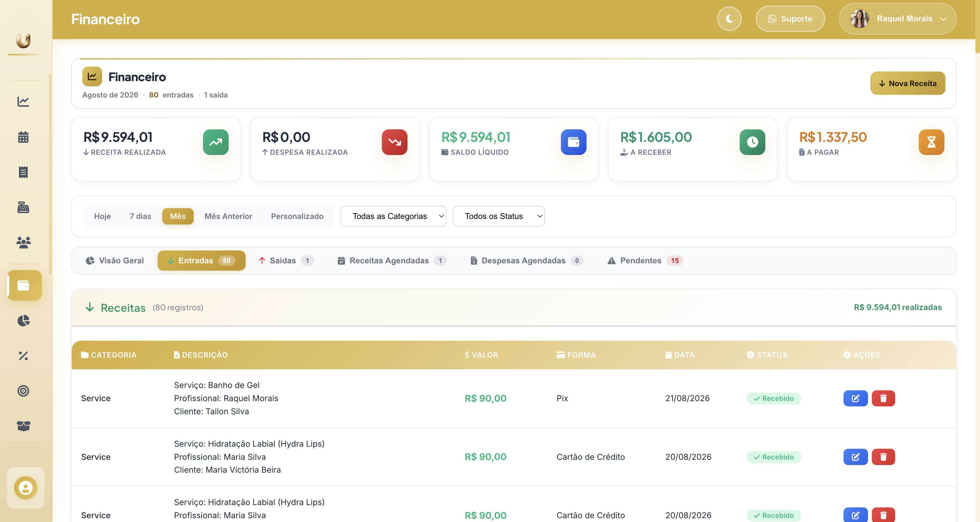This screenshot has width=980, height=522.
Task: Open the receipt list icon in sidebar
Action: pyautogui.click(x=23, y=172)
